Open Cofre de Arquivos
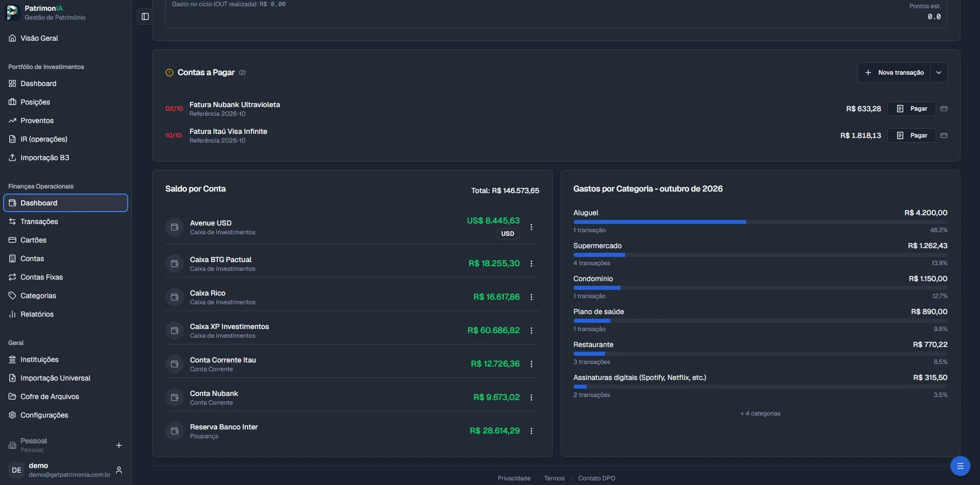This screenshot has height=485, width=980. tap(65, 396)
